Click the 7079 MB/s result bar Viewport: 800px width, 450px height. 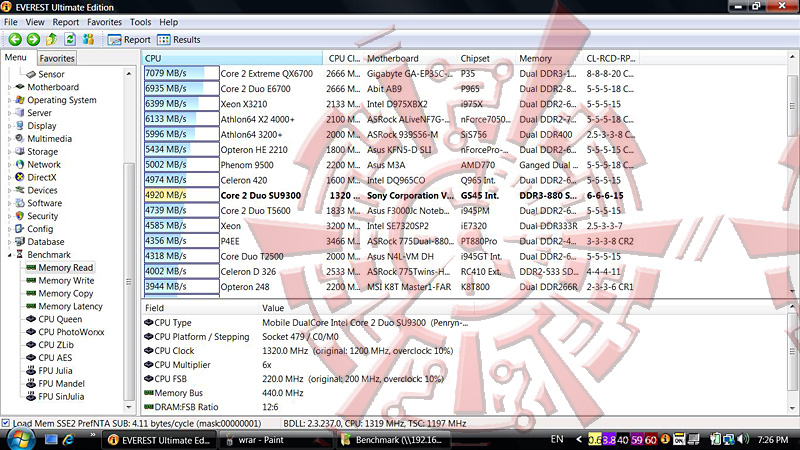point(182,73)
